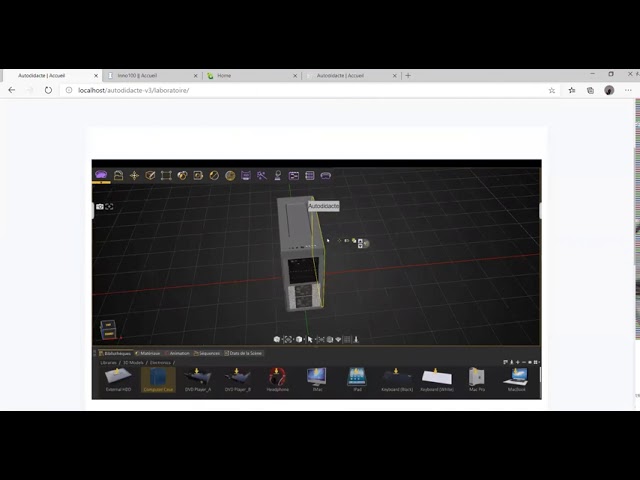Click the purple list panel toolbar icon
The width and height of the screenshot is (640, 480).
pos(310,176)
